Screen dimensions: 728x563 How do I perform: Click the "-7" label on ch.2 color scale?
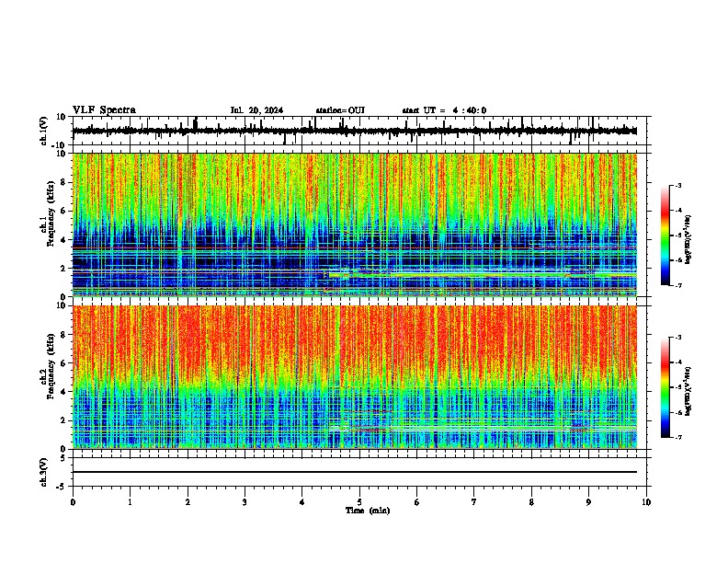click(x=677, y=437)
